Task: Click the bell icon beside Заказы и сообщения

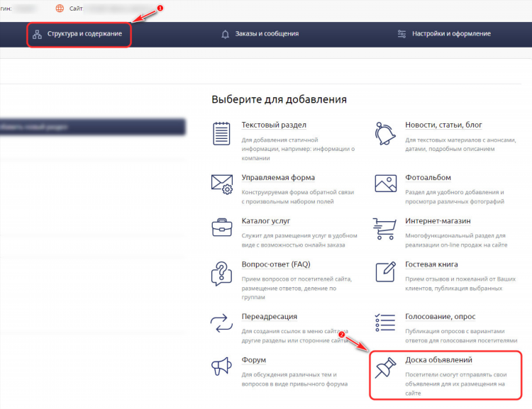Action: pos(226,34)
